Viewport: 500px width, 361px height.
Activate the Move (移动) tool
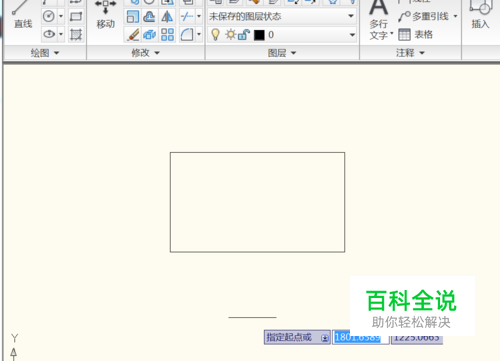point(106,15)
